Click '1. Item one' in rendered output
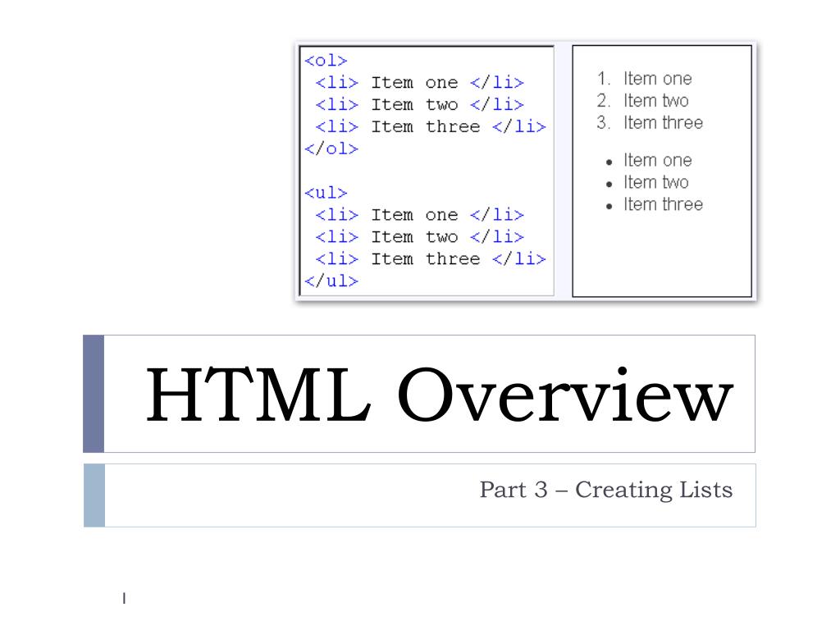 click(x=645, y=79)
